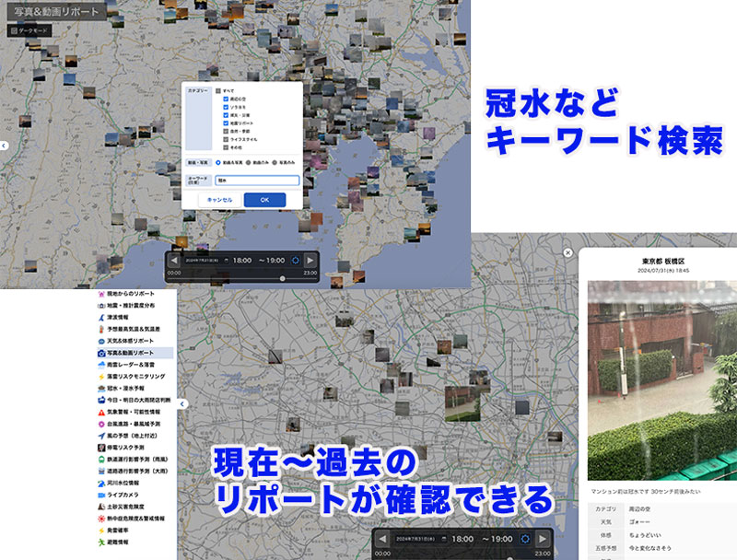Open the tsunami information (津波情報) layer icon
This screenshot has height=560, width=737.
tap(100, 316)
